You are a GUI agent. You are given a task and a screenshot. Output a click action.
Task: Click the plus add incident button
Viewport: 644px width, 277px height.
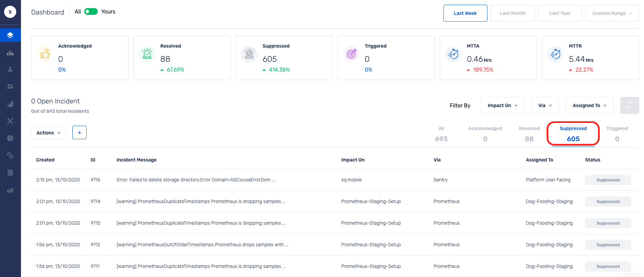[79, 132]
